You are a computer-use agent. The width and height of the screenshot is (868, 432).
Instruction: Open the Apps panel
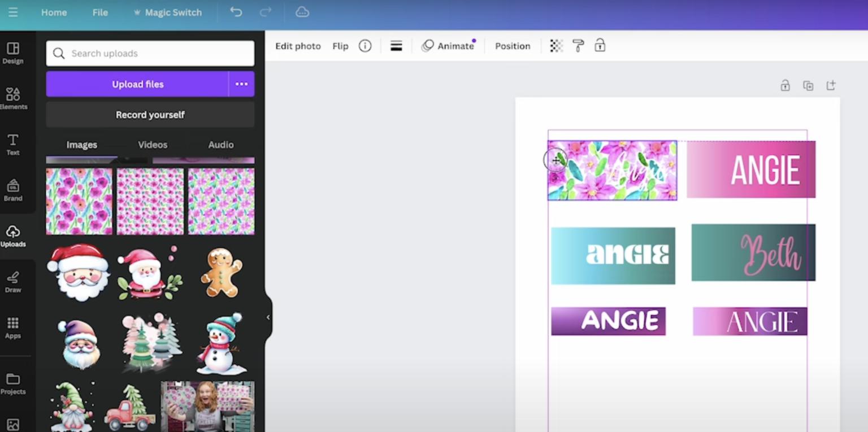(13, 327)
